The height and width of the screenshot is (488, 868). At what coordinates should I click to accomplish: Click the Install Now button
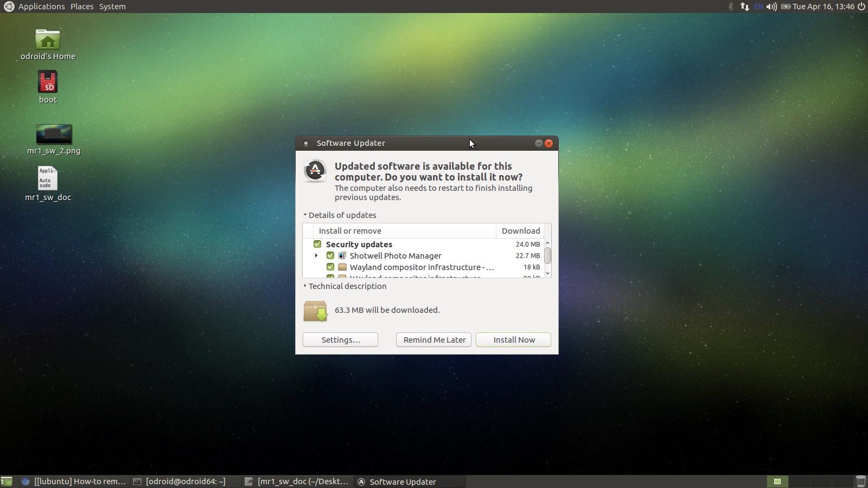point(513,340)
